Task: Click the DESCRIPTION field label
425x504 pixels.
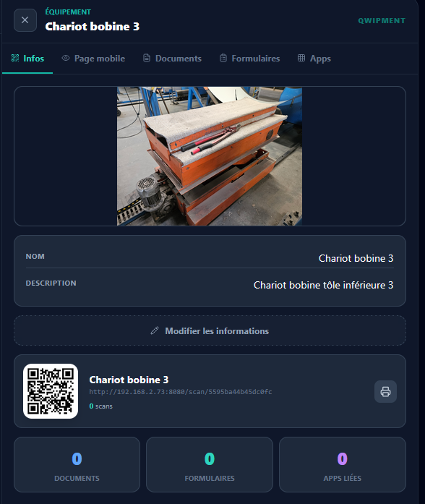Action: coord(51,283)
